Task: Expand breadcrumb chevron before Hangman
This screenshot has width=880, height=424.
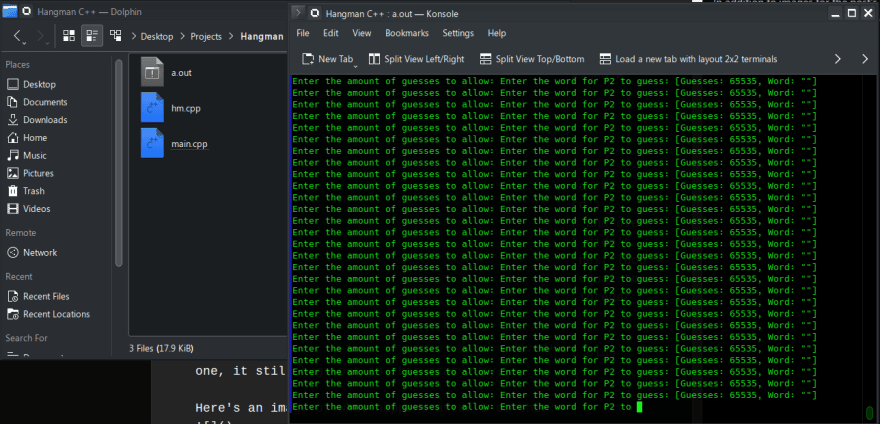Action: (x=233, y=37)
